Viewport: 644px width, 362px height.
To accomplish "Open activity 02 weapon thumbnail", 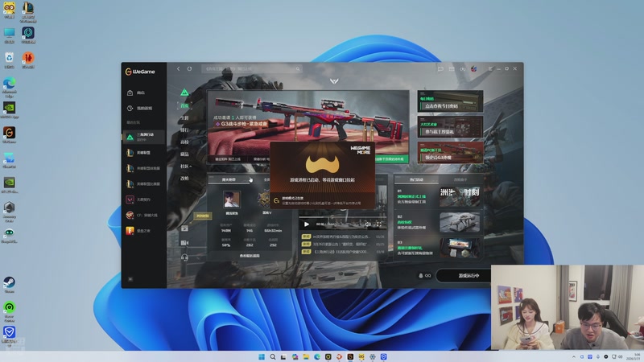I will pyautogui.click(x=460, y=223).
